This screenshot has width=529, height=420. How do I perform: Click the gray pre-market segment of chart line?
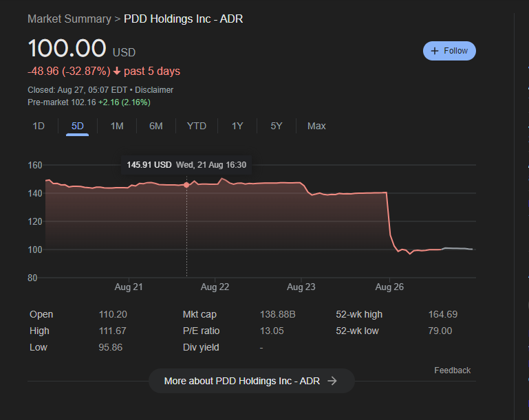[457, 249]
